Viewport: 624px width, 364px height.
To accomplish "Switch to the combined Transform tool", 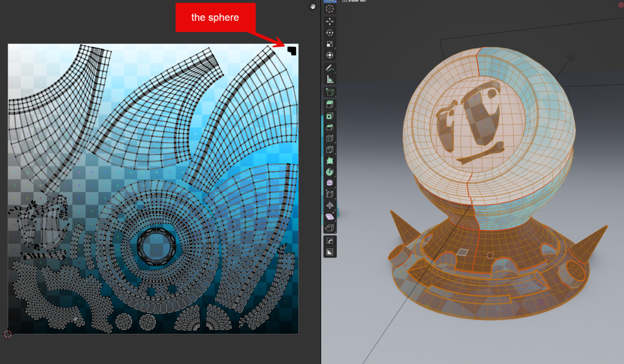I will pyautogui.click(x=330, y=55).
